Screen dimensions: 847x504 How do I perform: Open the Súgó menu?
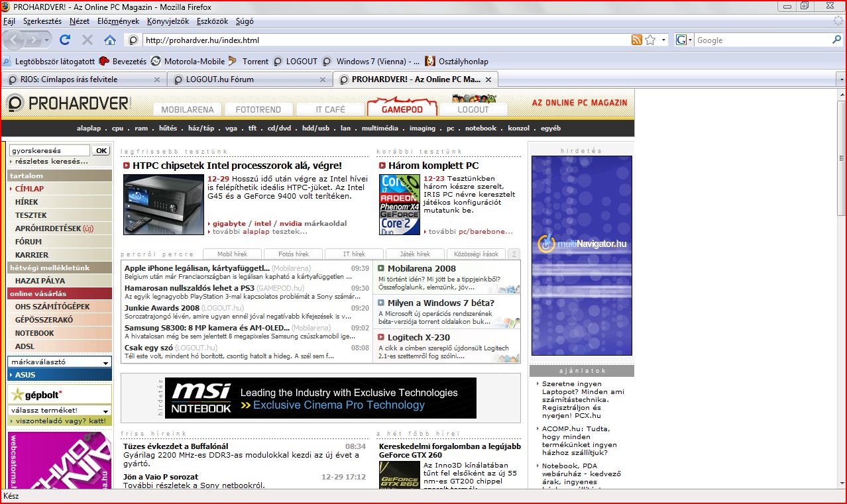245,21
